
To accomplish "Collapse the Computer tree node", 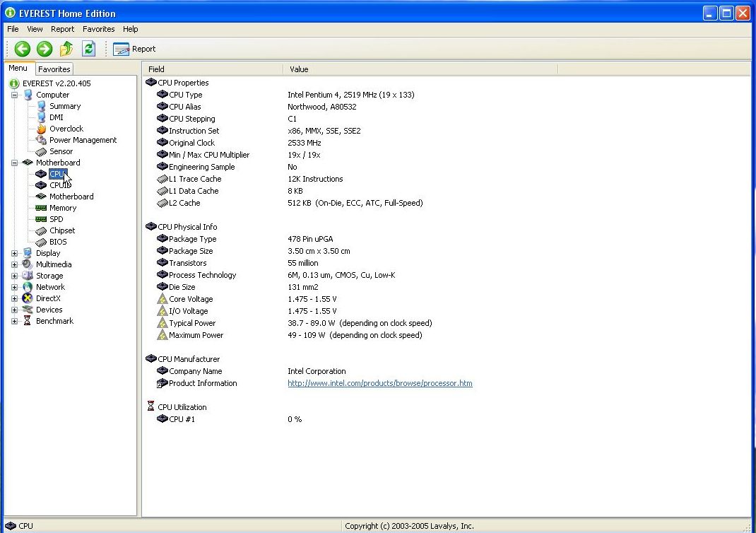I will pyautogui.click(x=14, y=95).
